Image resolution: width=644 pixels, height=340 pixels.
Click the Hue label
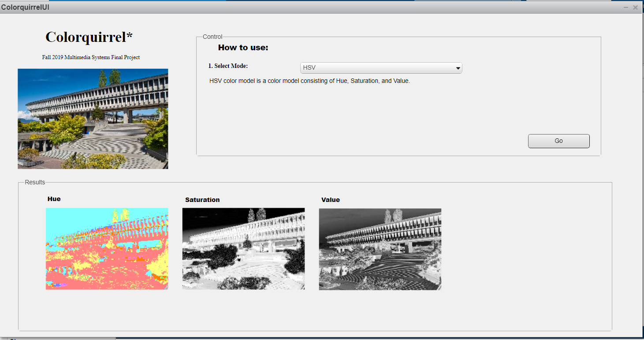54,199
